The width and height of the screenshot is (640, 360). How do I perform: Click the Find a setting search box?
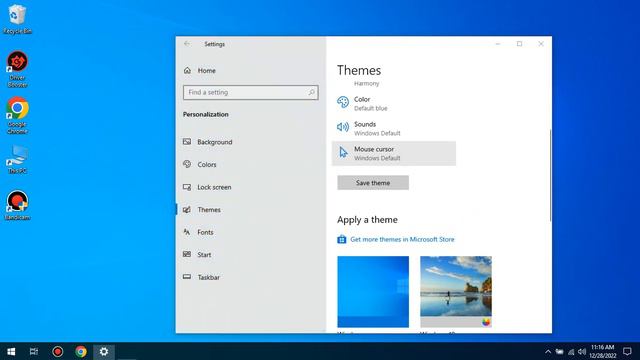point(251,92)
